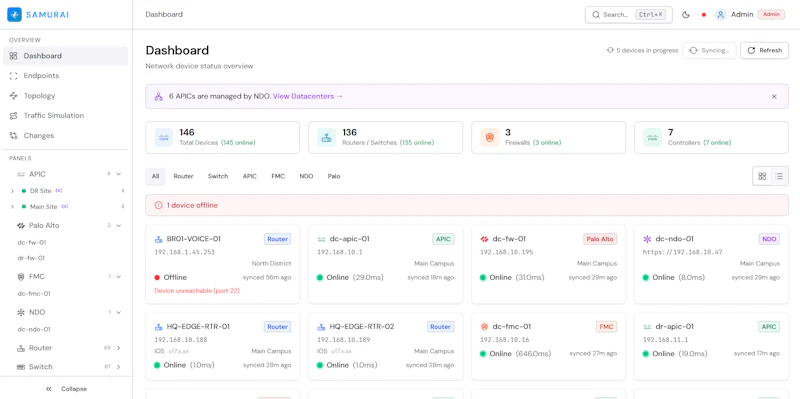Image resolution: width=800 pixels, height=399 pixels.
Task: Click the dc-fmc-01 device icon
Action: click(484, 327)
